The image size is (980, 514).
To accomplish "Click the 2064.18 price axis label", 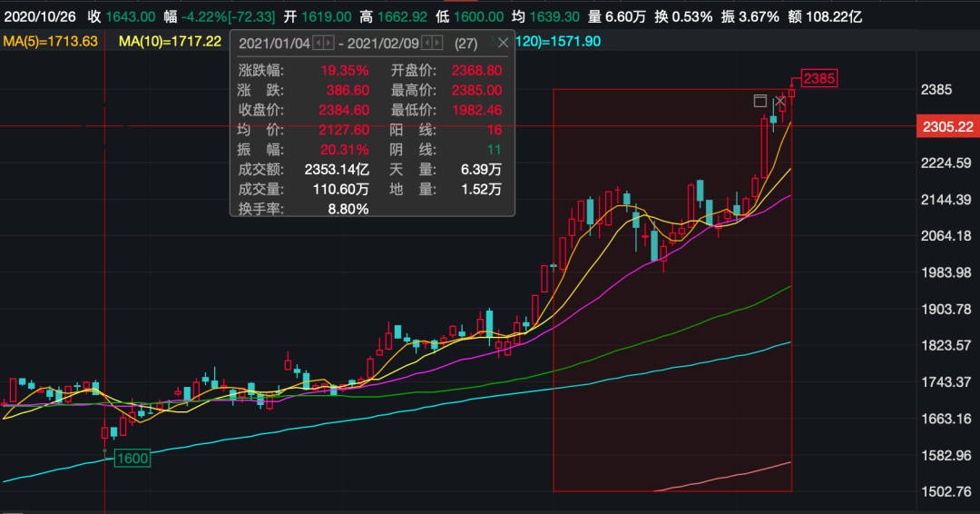I will (x=946, y=236).
